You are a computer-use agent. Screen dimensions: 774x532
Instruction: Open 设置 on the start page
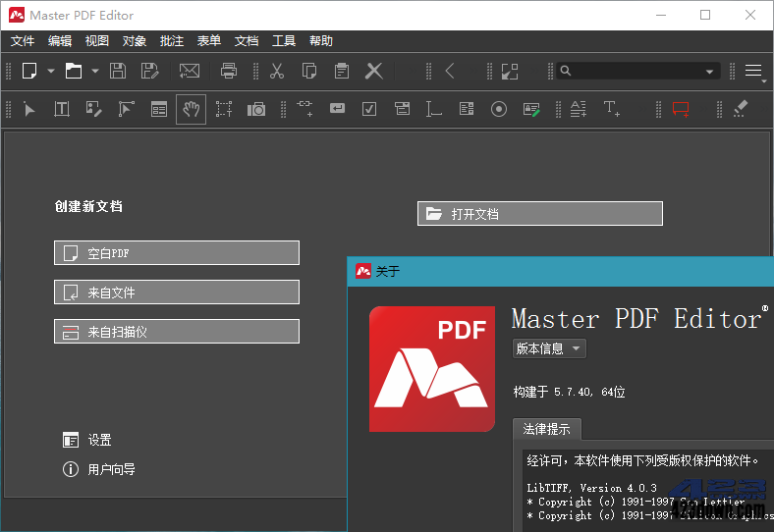87,440
